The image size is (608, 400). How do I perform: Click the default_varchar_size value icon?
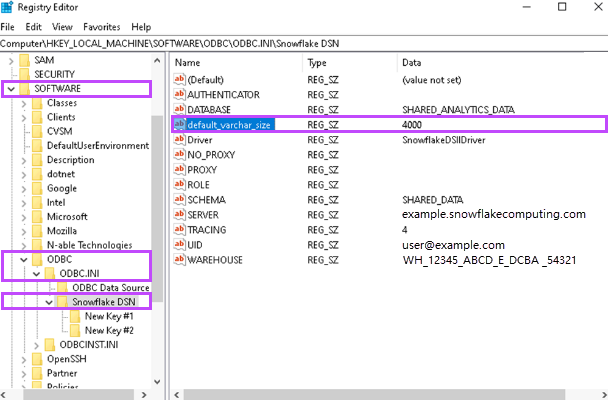pos(179,124)
